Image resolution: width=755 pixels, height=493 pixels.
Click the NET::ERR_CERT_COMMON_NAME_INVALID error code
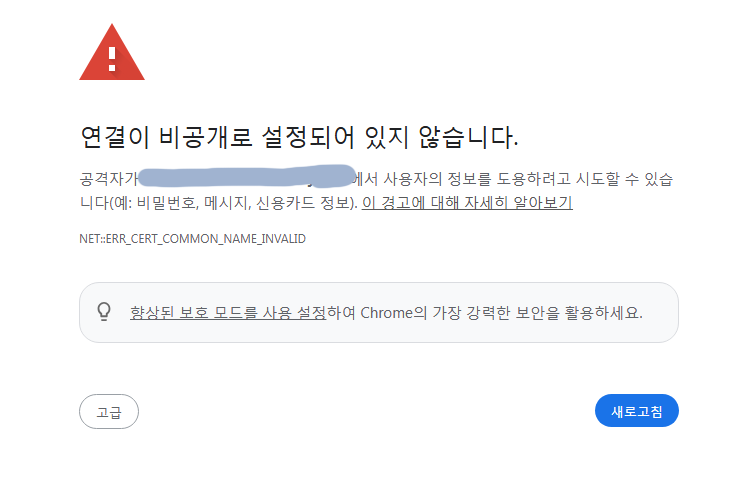click(193, 239)
